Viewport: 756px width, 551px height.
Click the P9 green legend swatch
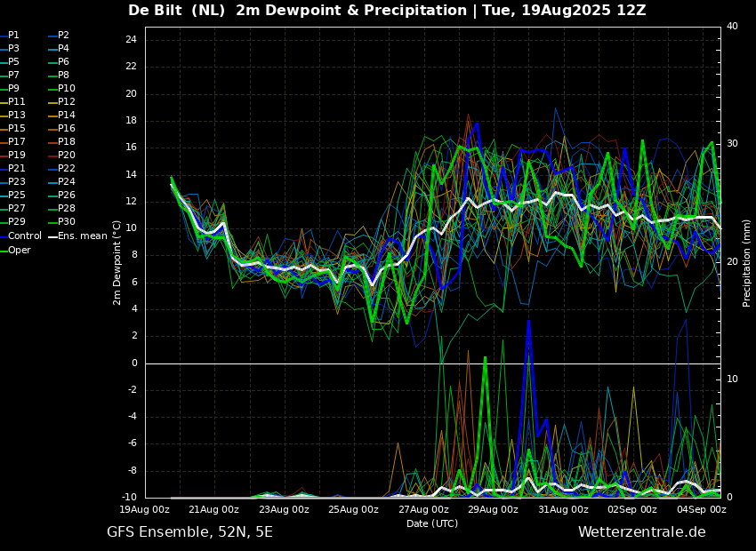pos(4,89)
